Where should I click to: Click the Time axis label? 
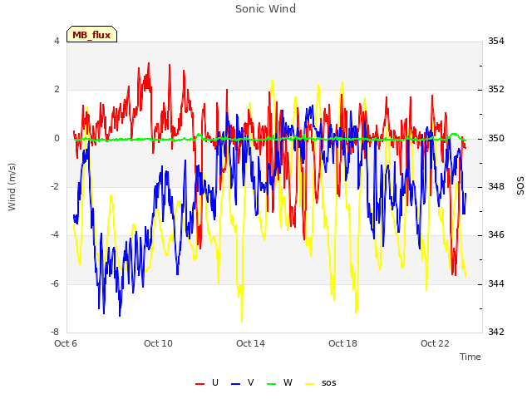click(470, 357)
